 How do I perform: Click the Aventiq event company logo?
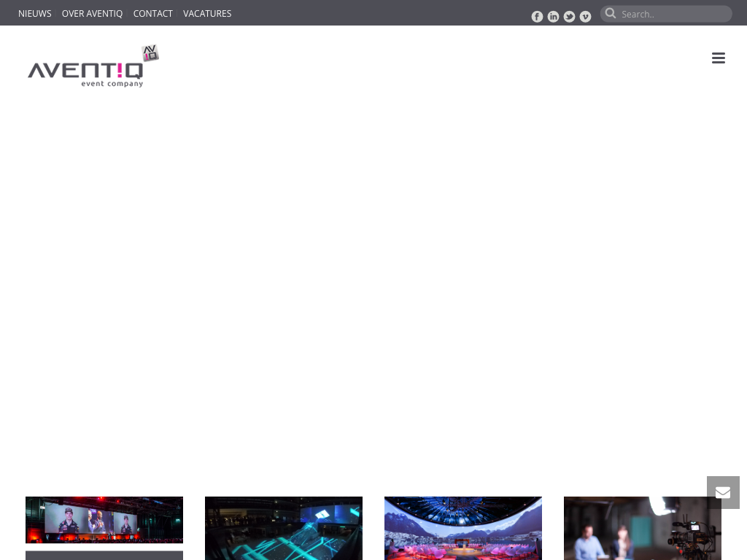(88, 71)
